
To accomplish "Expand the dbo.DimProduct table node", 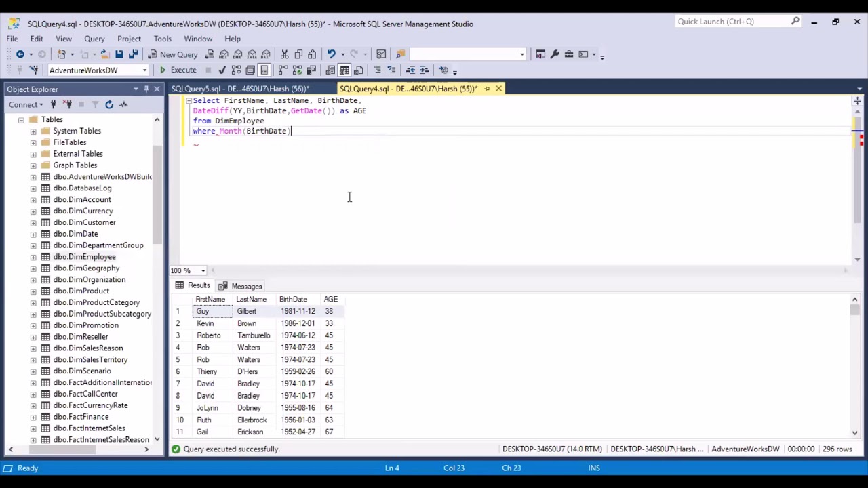I will point(33,291).
